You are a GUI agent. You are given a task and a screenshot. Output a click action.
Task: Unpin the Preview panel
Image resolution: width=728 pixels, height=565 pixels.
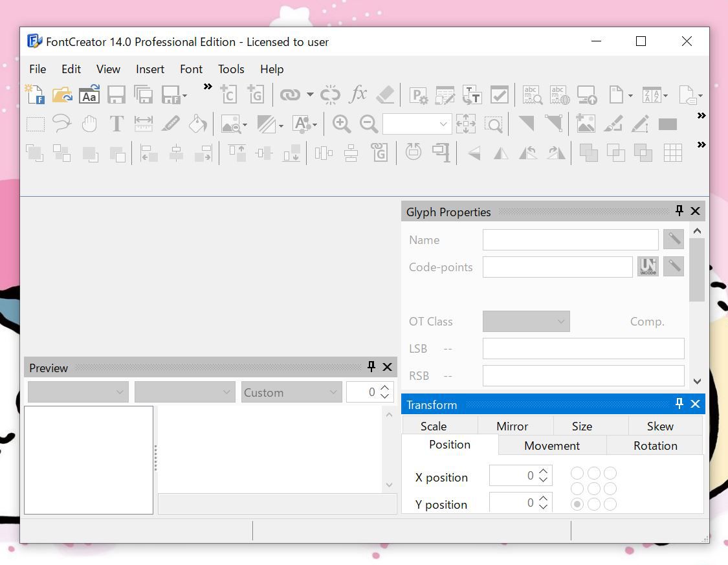371,366
